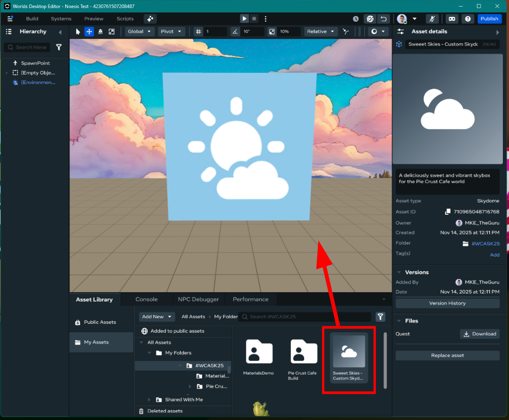Click the Hierarchy filter funnel icon
Viewport: 509px width, 420px height.
pyautogui.click(x=59, y=47)
